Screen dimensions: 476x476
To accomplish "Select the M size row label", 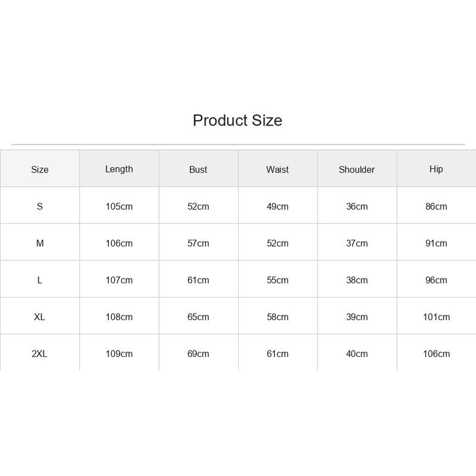I will point(40,243).
